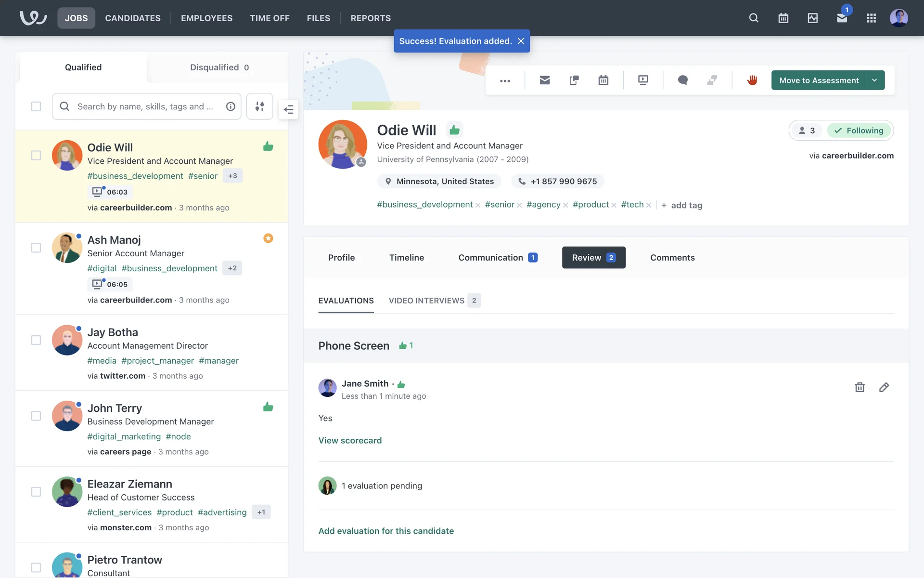The image size is (924, 578).
Task: Switch to the Timeline tab
Action: tap(406, 258)
